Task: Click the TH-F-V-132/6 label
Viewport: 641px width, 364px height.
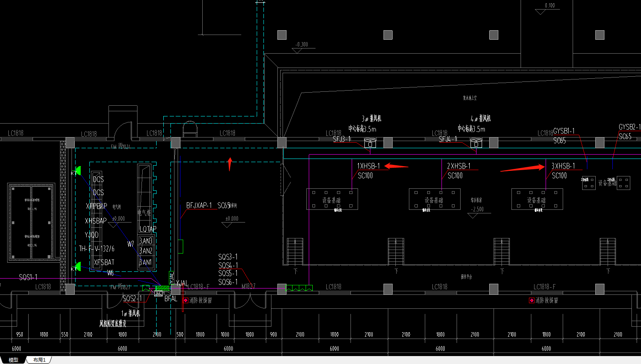Action: tap(97, 249)
